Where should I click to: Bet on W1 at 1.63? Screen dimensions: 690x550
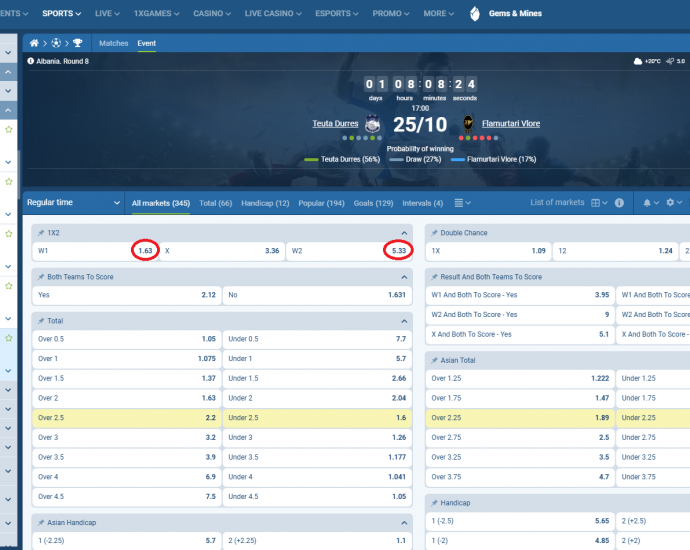(x=95, y=251)
